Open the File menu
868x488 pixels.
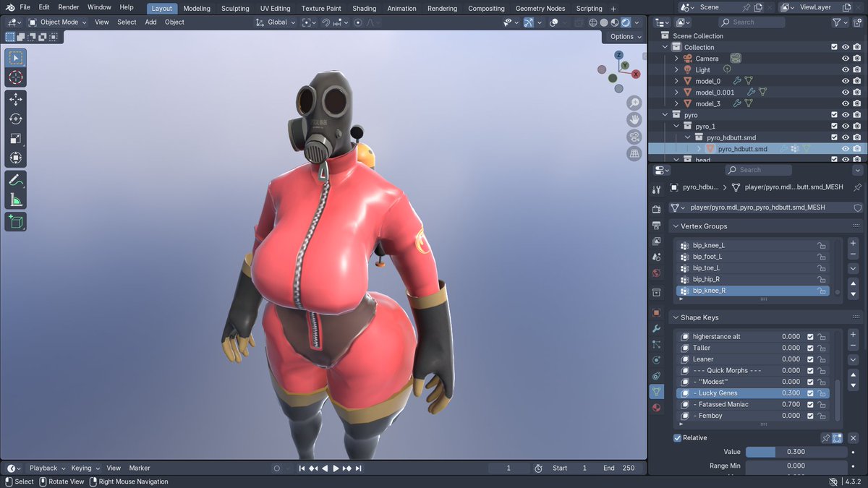click(x=25, y=7)
